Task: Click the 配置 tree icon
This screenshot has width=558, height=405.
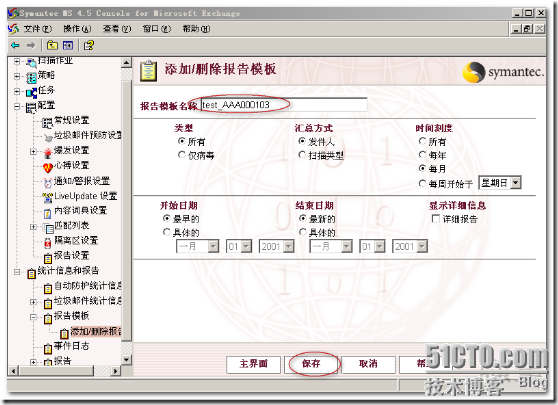Action: pos(31,107)
